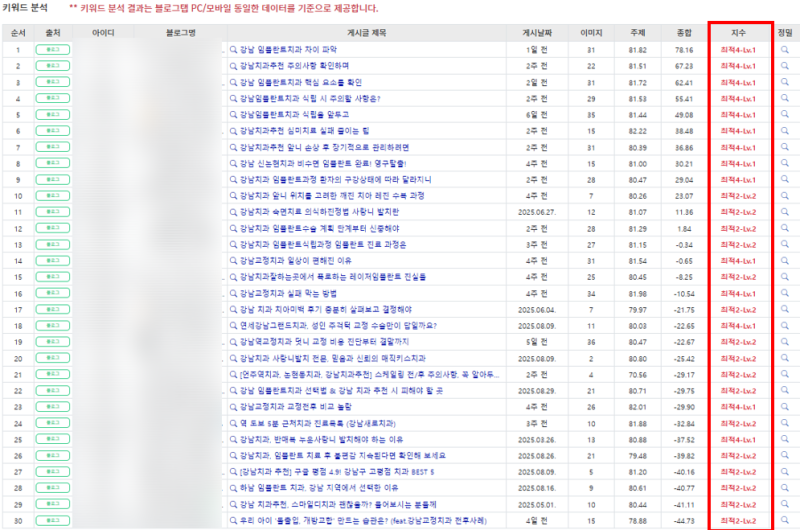This screenshot has height=530, width=800.
Task: Select the 주제 value '82.22' in row 6
Action: [638, 131]
